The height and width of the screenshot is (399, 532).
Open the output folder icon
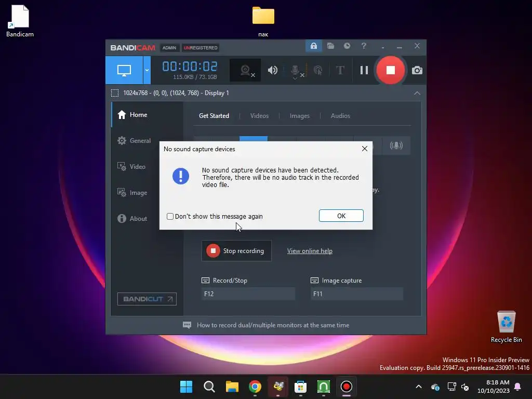pos(330,46)
